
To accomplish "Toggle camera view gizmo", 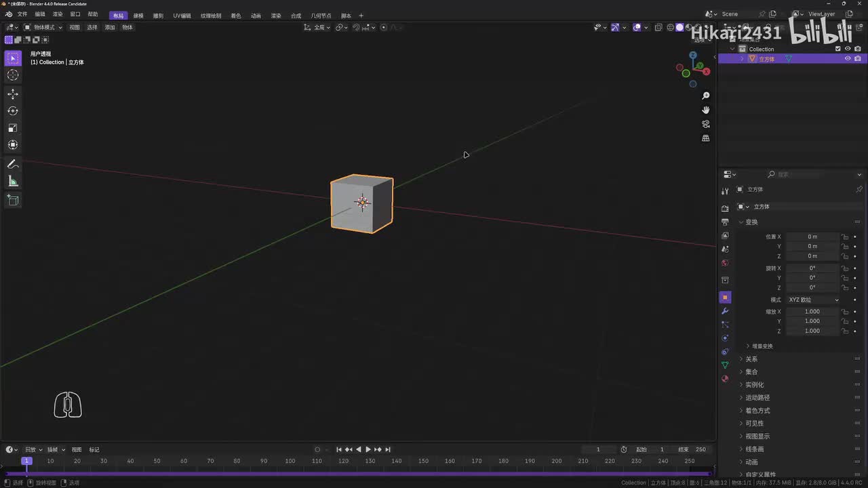I will click(705, 124).
